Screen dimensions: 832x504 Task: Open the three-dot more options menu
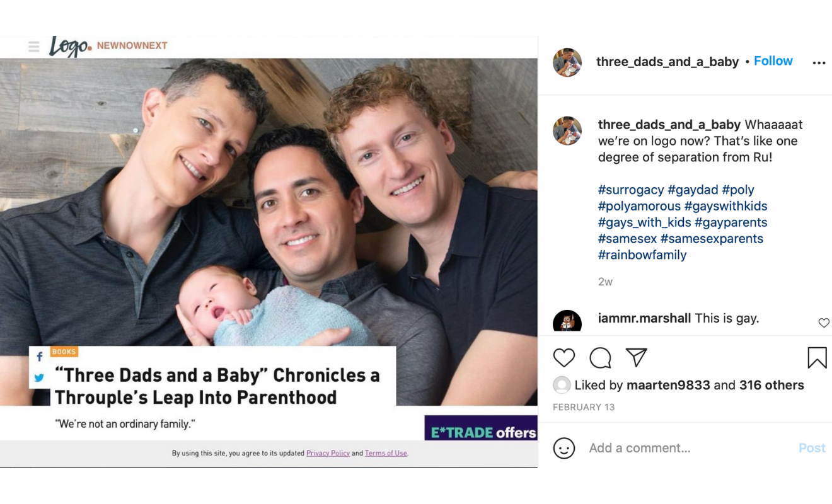click(819, 63)
